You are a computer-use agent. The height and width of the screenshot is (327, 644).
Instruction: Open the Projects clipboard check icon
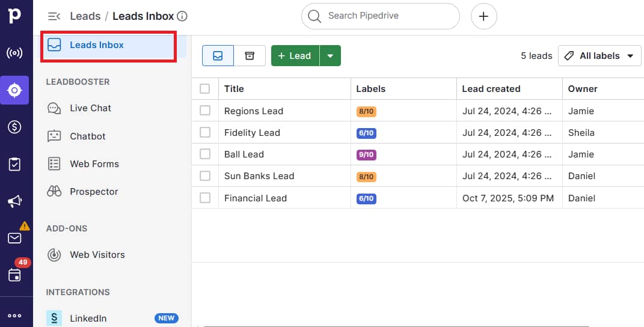(x=14, y=164)
